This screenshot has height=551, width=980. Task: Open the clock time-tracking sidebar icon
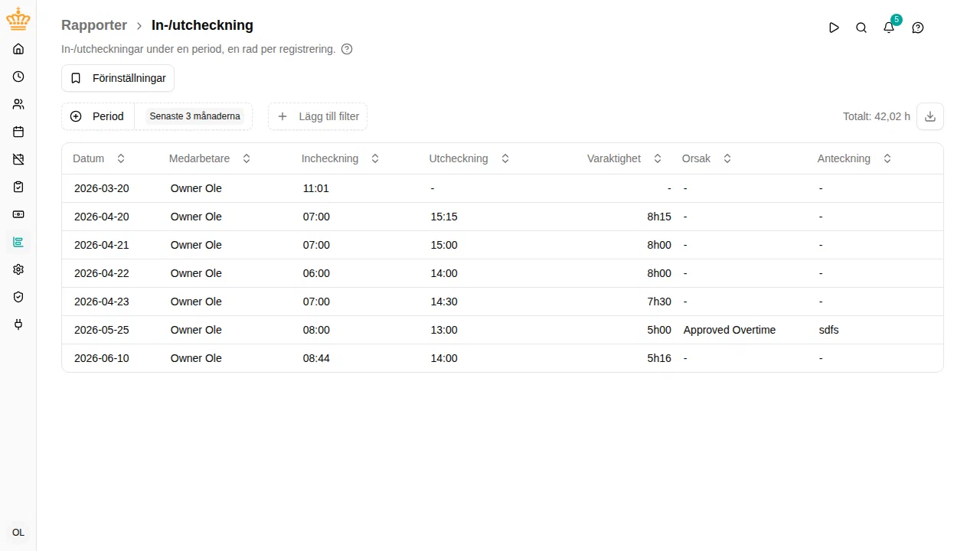click(x=18, y=77)
